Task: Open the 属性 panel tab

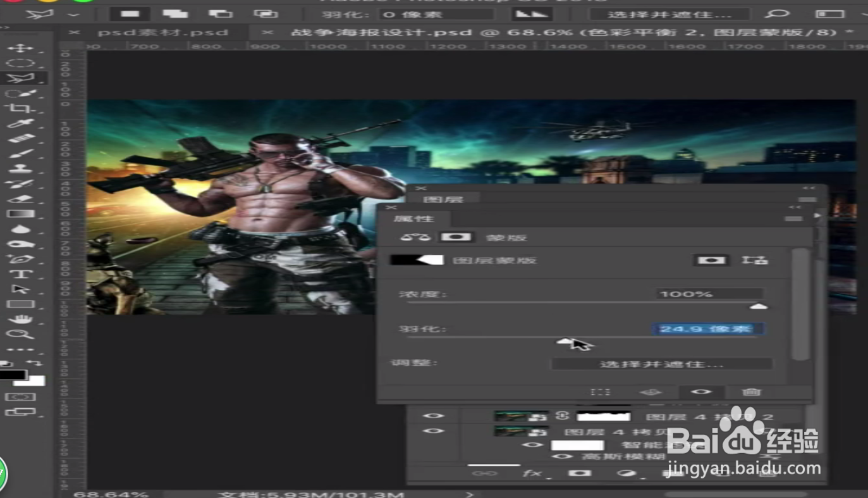Action: pos(414,219)
